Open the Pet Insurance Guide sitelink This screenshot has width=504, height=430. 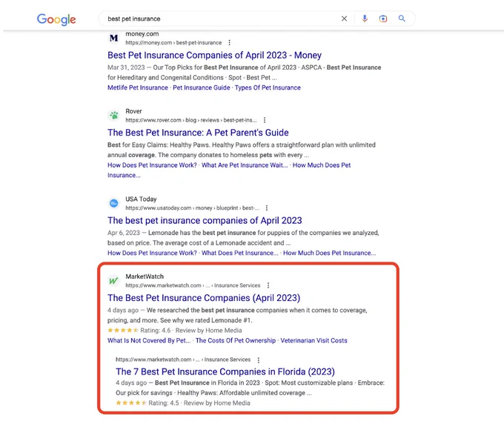click(x=201, y=87)
